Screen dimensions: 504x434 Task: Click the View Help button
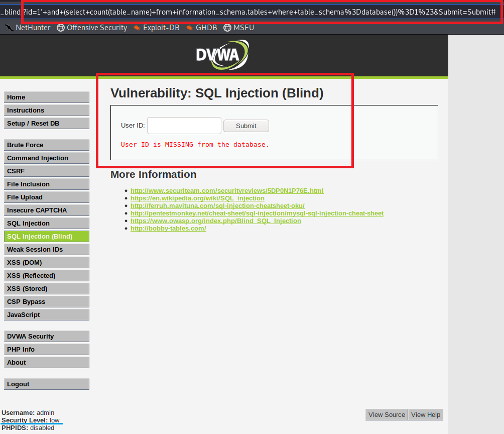click(426, 415)
